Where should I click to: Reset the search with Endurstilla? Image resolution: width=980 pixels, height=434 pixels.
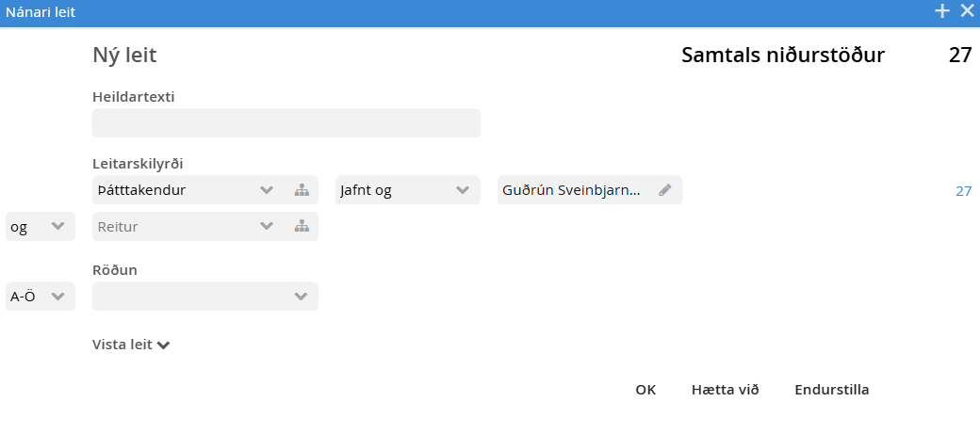pos(831,390)
